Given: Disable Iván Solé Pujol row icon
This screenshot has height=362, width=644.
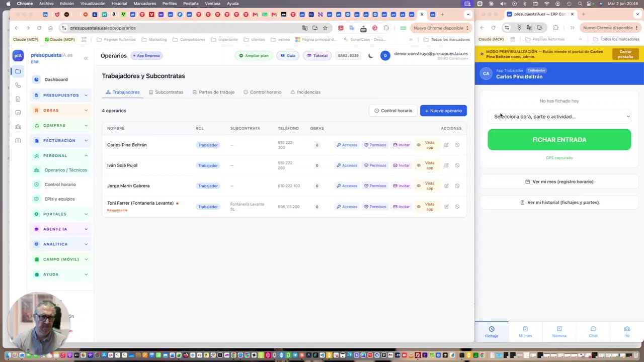Looking at the screenshot, I should click(457, 165).
